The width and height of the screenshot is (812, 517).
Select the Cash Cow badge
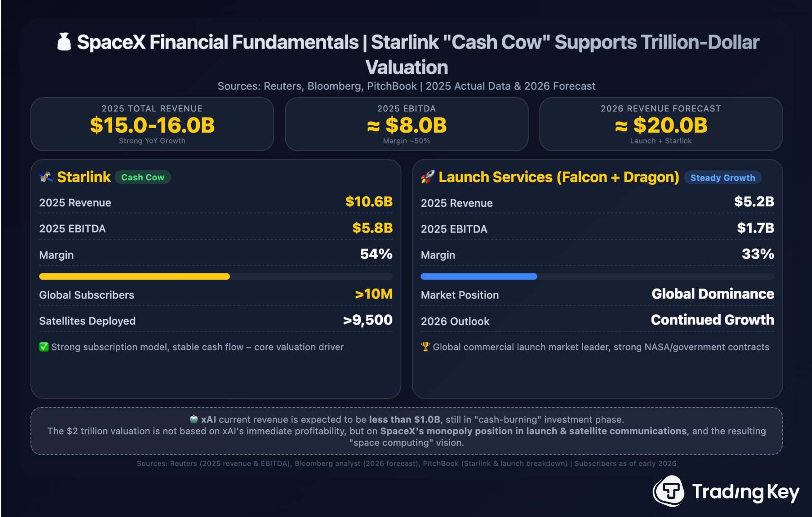(143, 177)
